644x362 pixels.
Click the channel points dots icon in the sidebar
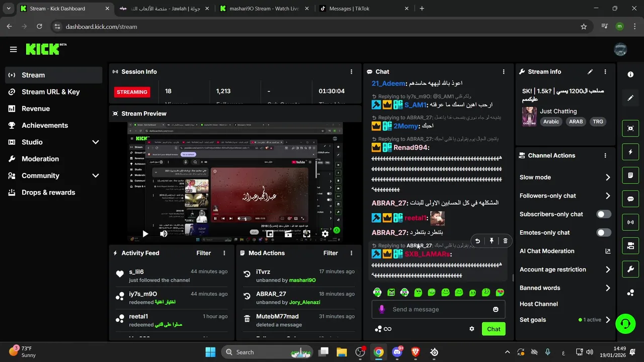point(630,293)
